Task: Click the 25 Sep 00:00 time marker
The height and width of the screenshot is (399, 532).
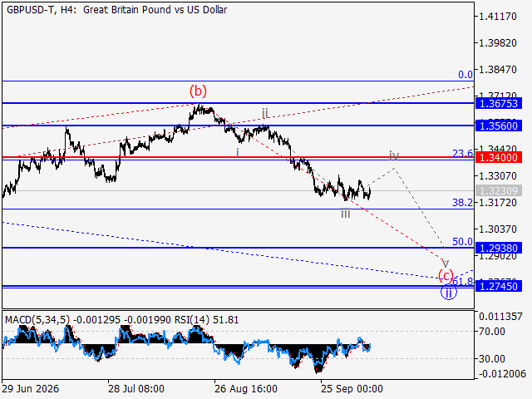Action: [352, 389]
